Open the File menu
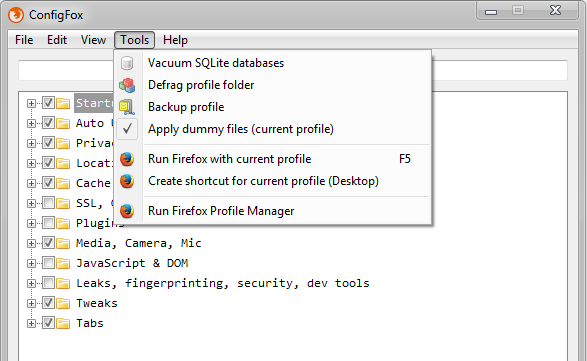The height and width of the screenshot is (361, 587). tap(24, 40)
